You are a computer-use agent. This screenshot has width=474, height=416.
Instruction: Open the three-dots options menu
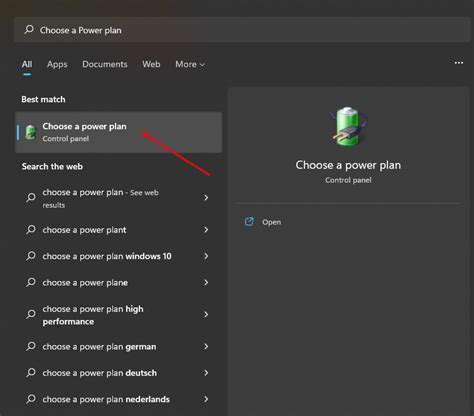click(x=459, y=63)
